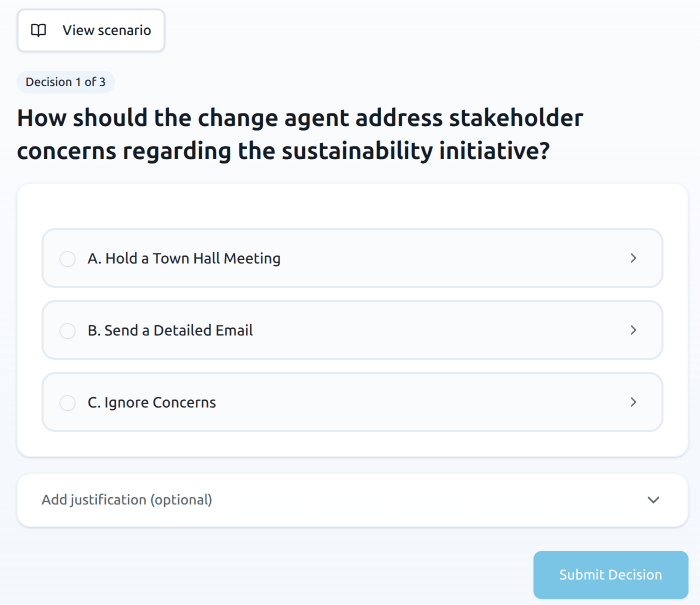Click the book icon beside View scenario
Image resolution: width=700 pixels, height=605 pixels.
[38, 30]
